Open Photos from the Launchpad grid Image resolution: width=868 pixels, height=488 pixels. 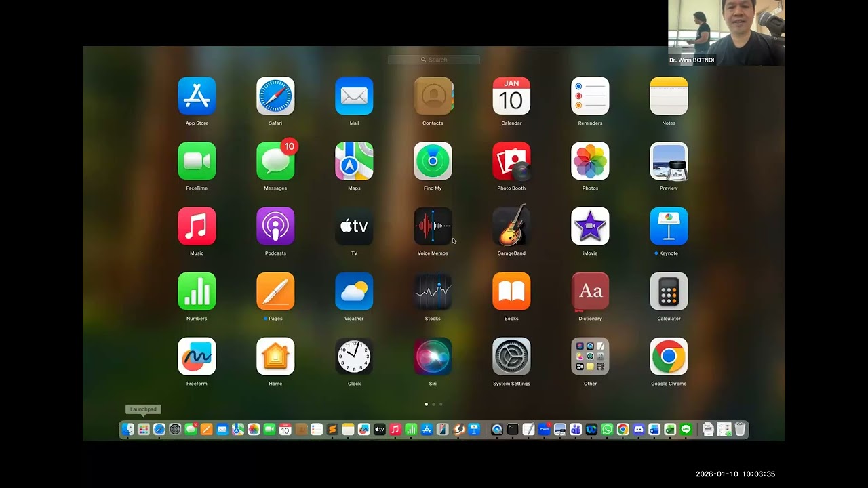tap(590, 161)
